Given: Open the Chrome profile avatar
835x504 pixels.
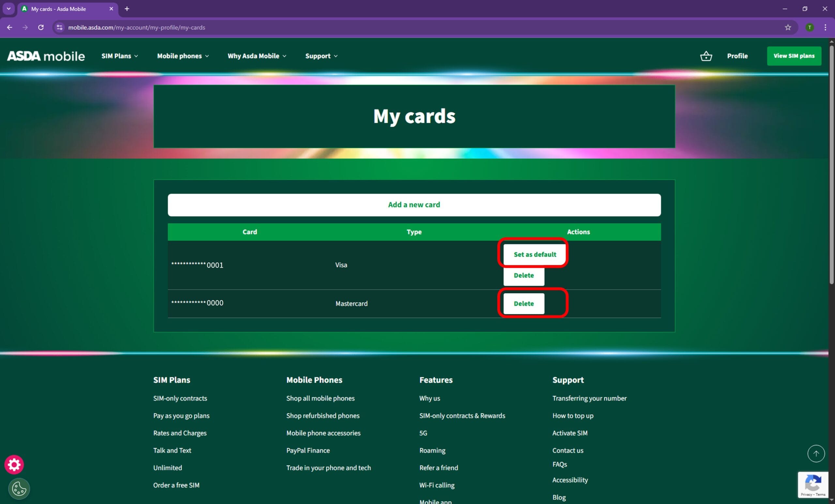Looking at the screenshot, I should [810, 27].
